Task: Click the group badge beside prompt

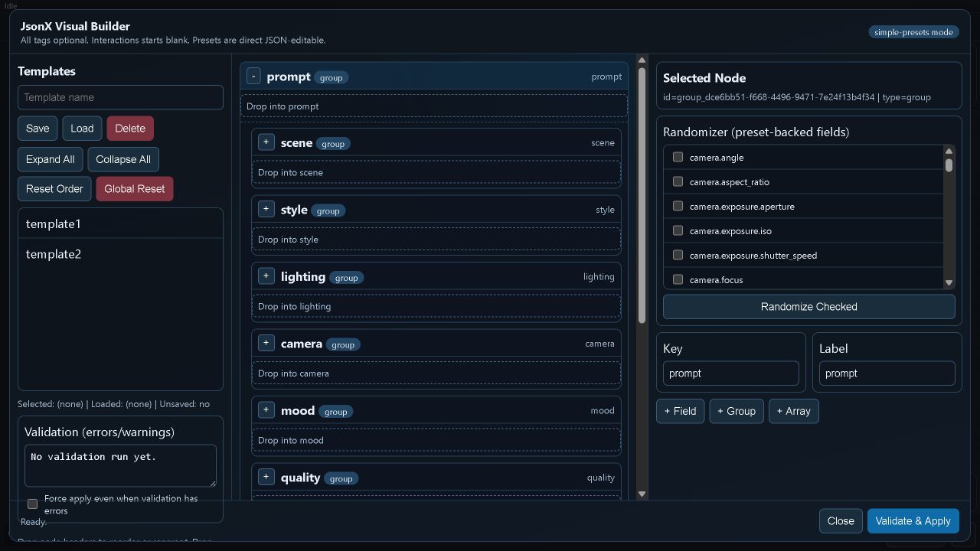Action: coord(331,77)
